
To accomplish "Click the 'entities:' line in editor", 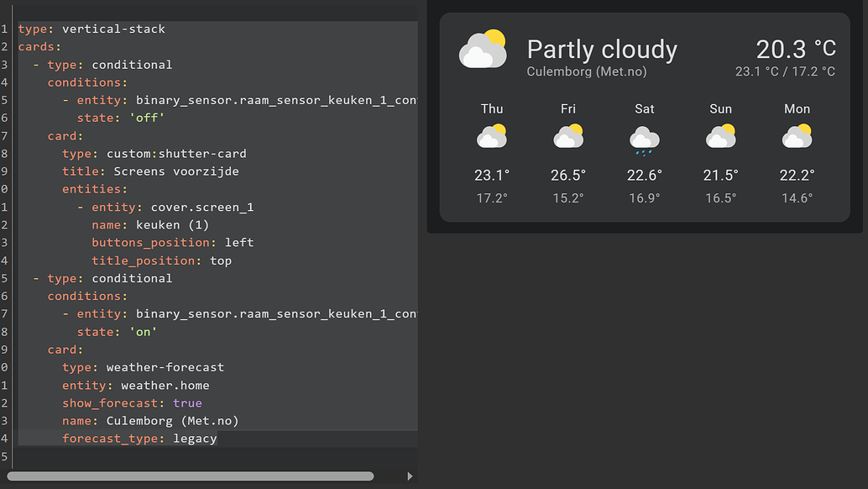I will 95,189.
